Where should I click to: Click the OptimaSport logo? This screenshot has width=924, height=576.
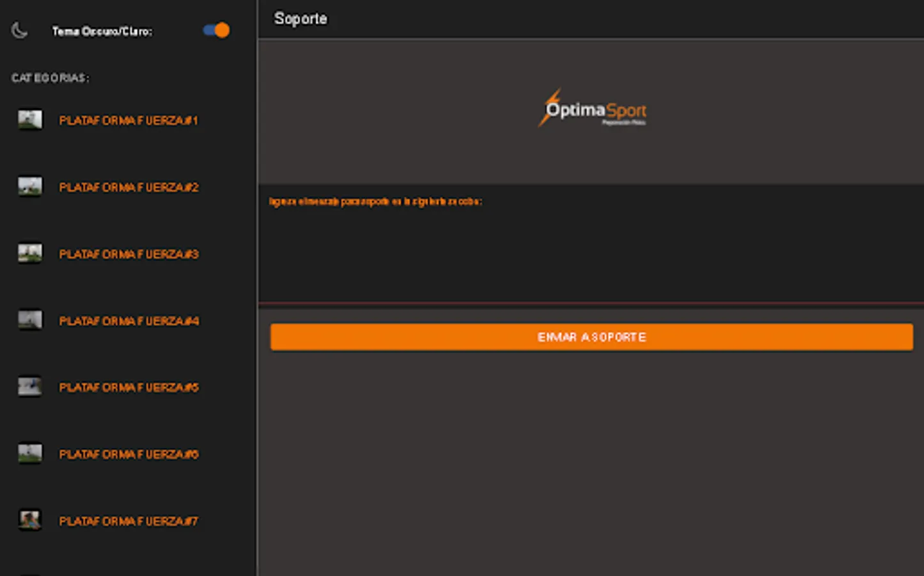[x=592, y=108]
